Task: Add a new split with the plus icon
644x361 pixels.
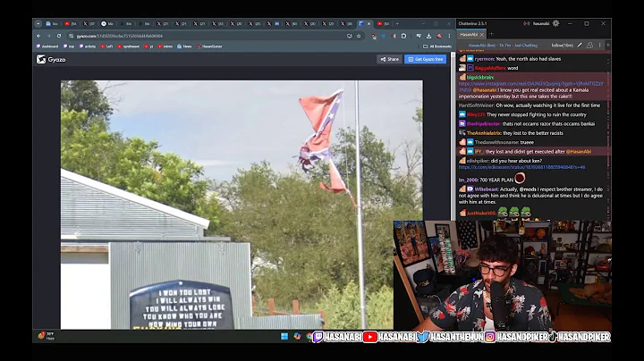Action: point(608,45)
